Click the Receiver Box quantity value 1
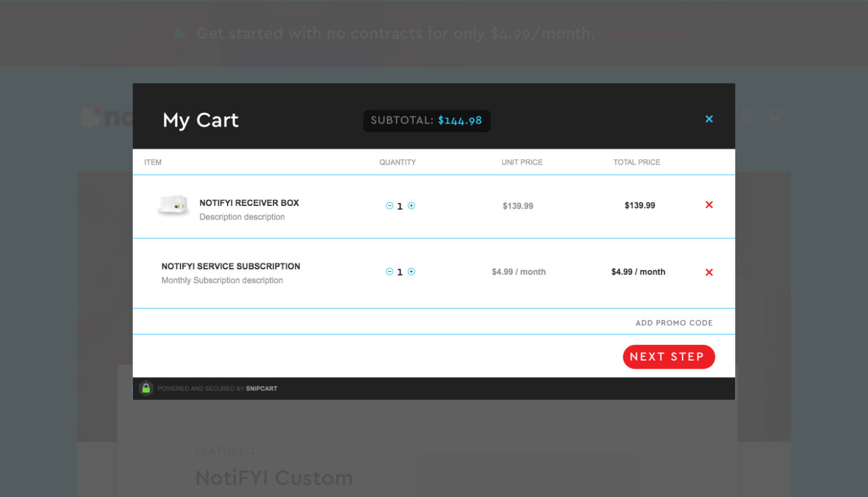The height and width of the screenshot is (497, 868). (x=400, y=206)
